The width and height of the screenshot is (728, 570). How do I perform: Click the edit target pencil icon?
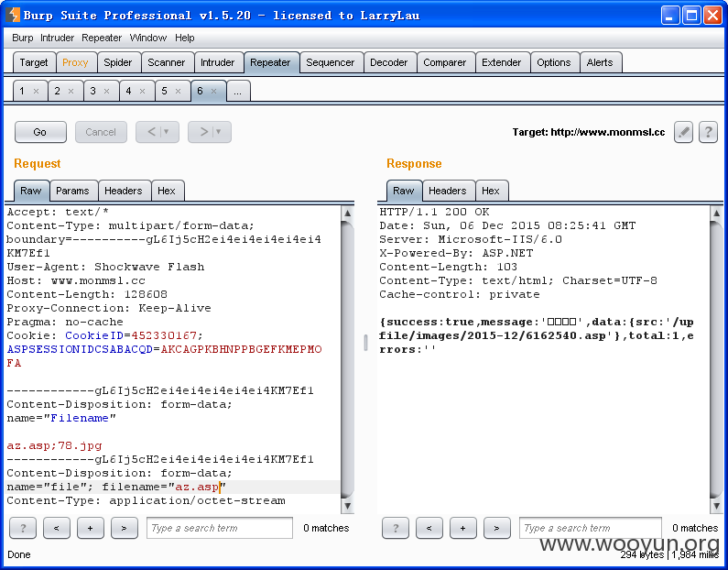(x=683, y=132)
